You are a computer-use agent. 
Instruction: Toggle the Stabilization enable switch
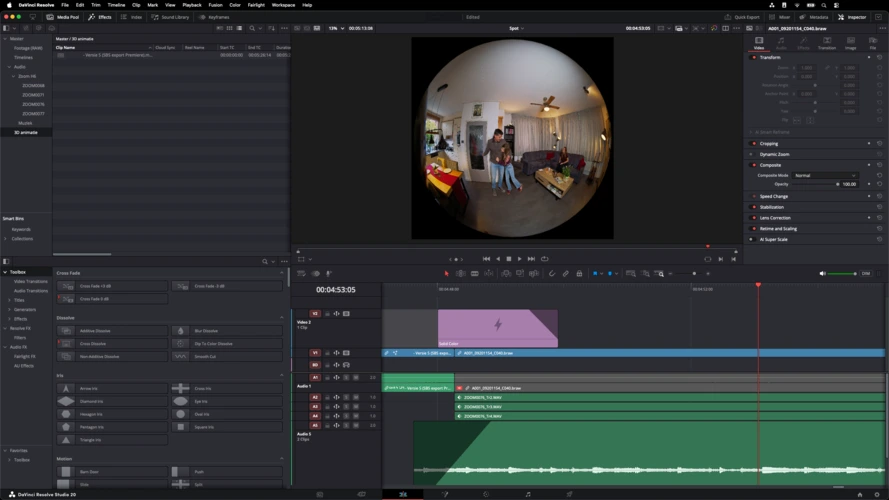[x=753, y=207]
